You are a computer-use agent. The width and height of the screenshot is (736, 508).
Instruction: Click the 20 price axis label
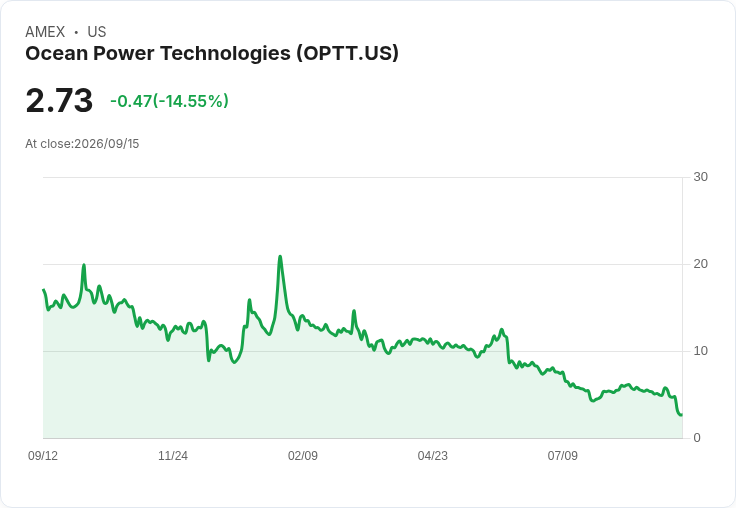(700, 264)
